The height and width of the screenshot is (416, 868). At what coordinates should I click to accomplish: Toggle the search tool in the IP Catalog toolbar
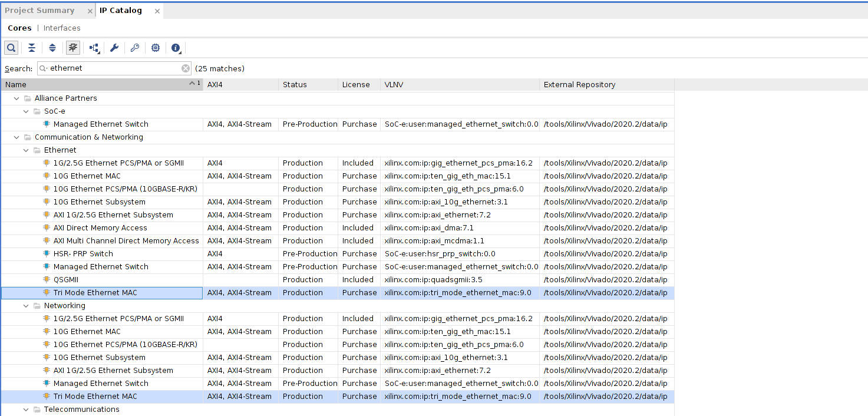11,48
